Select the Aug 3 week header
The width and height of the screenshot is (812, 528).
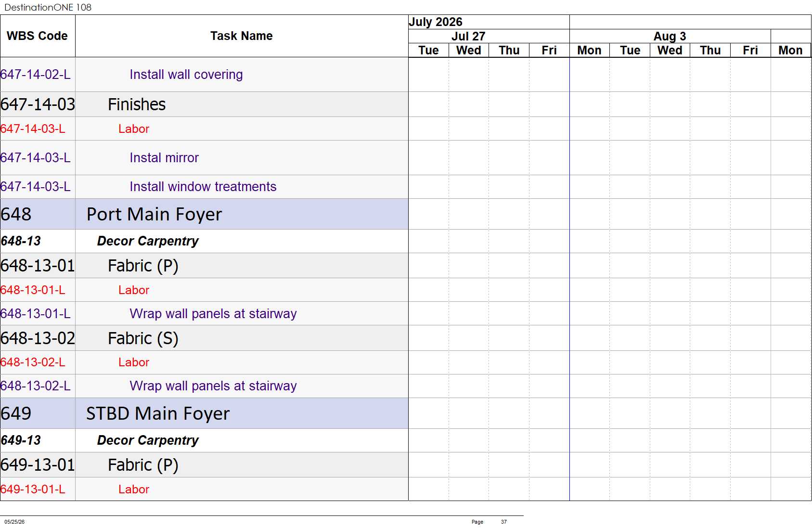[670, 37]
